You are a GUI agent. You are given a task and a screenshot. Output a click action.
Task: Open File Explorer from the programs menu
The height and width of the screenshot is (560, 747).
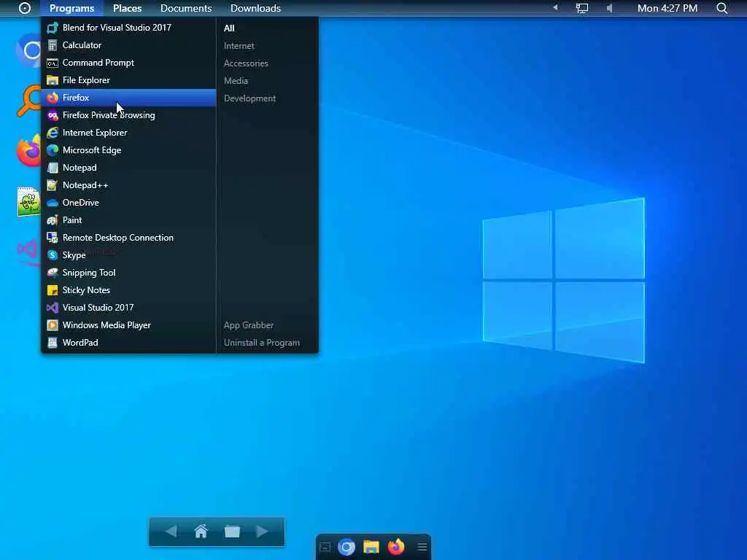coord(128,80)
